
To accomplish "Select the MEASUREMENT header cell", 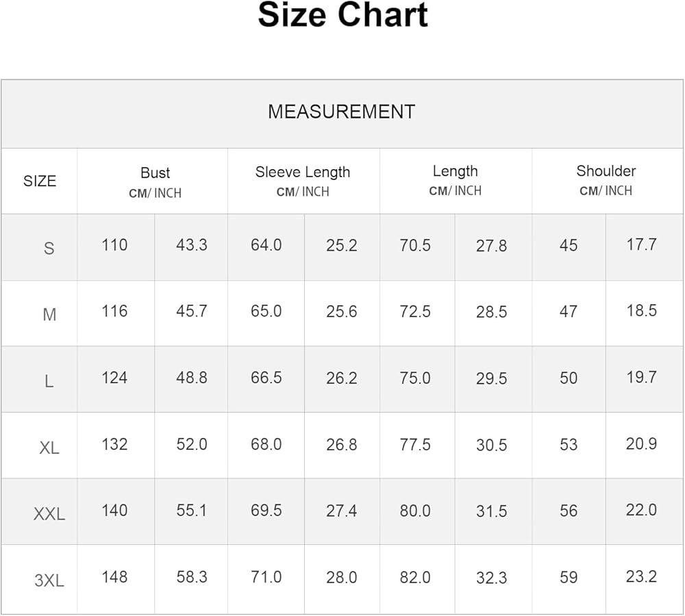I will tap(341, 112).
